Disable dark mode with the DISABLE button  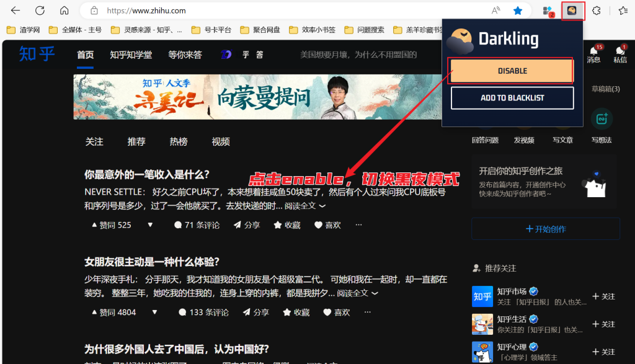click(510, 70)
